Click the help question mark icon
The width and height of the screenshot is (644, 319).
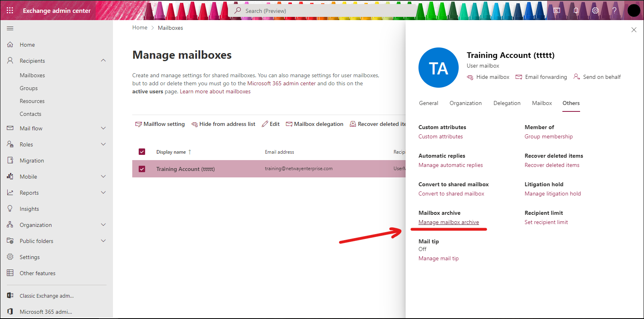click(614, 10)
